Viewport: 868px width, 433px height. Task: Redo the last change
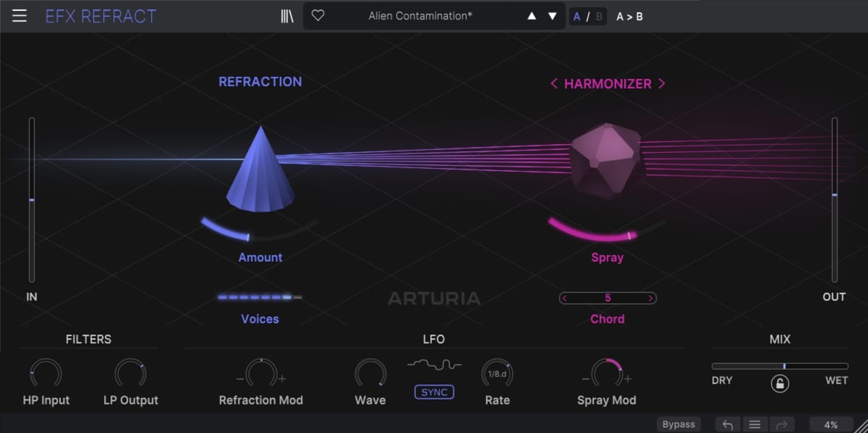pos(781,425)
